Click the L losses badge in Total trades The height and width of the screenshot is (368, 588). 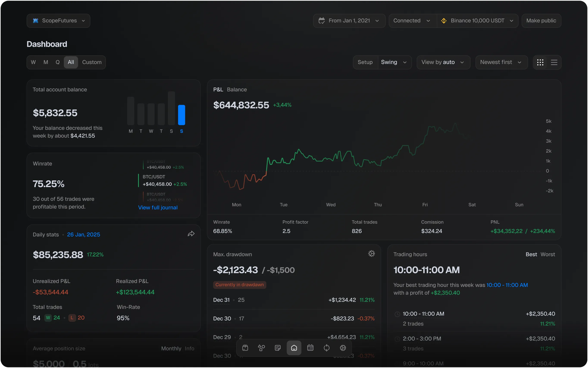click(x=72, y=318)
